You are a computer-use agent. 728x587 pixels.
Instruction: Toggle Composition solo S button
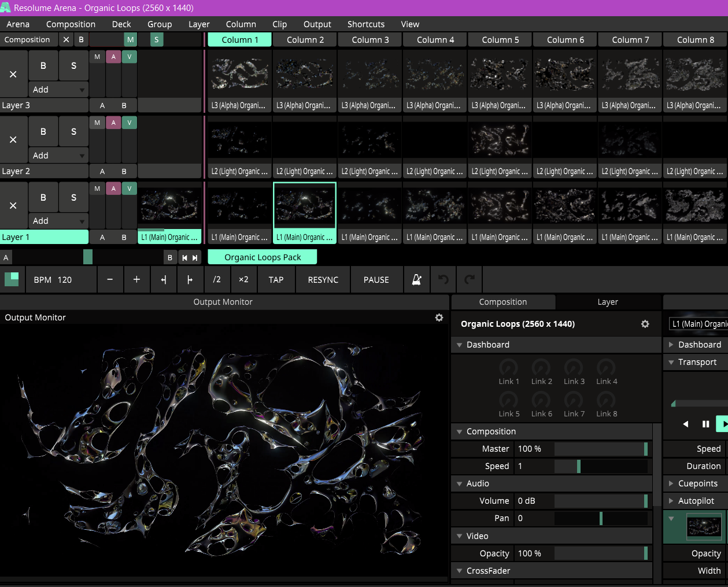(156, 40)
